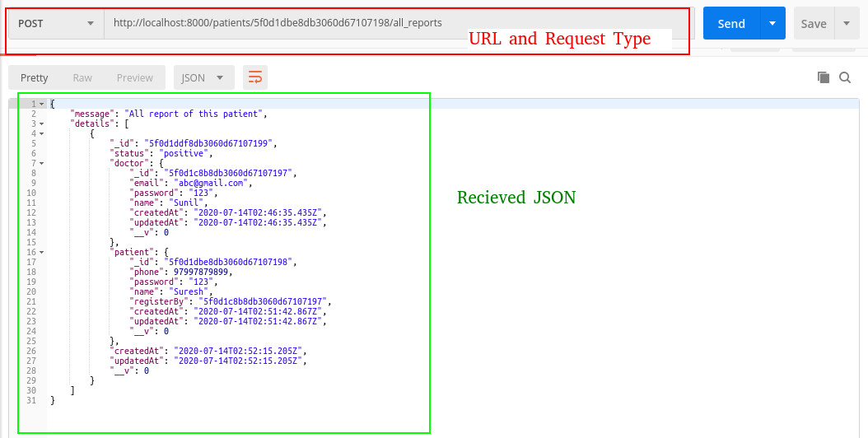Image resolution: width=868 pixels, height=438 pixels.
Task: Collapse the doctor object at line 7
Action: 41,163
